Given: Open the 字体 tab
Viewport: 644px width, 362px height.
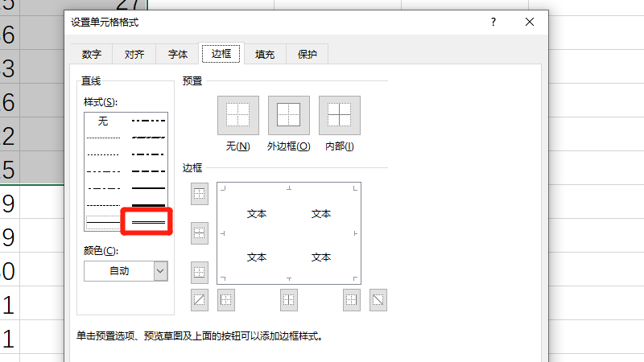Looking at the screenshot, I should pyautogui.click(x=178, y=54).
